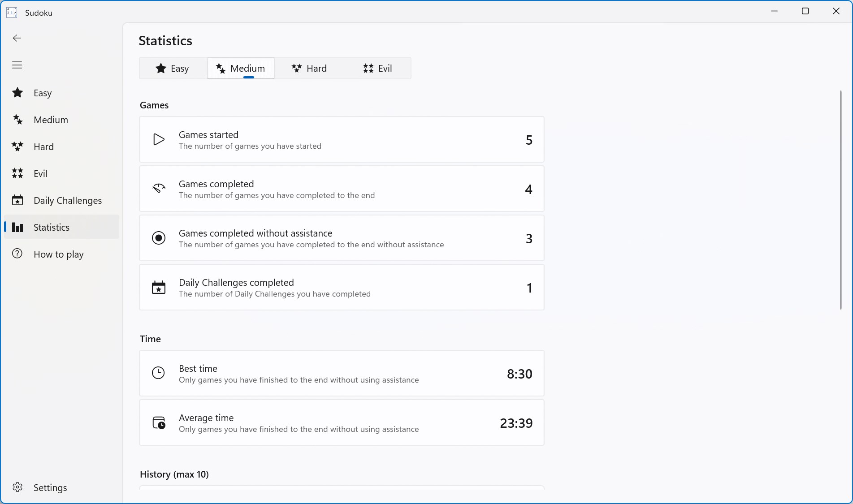Switch to the Evil statistics tab
853x504 pixels.
tap(378, 68)
